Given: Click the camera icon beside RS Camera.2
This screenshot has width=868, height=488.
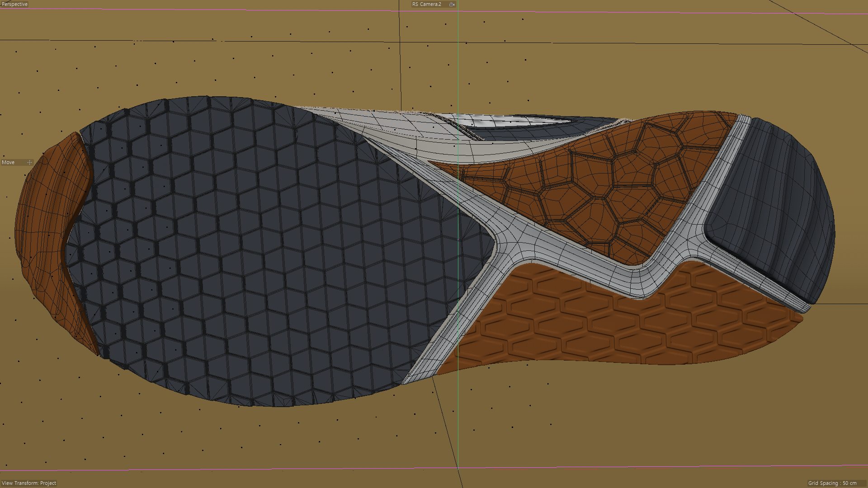Looking at the screenshot, I should [451, 4].
